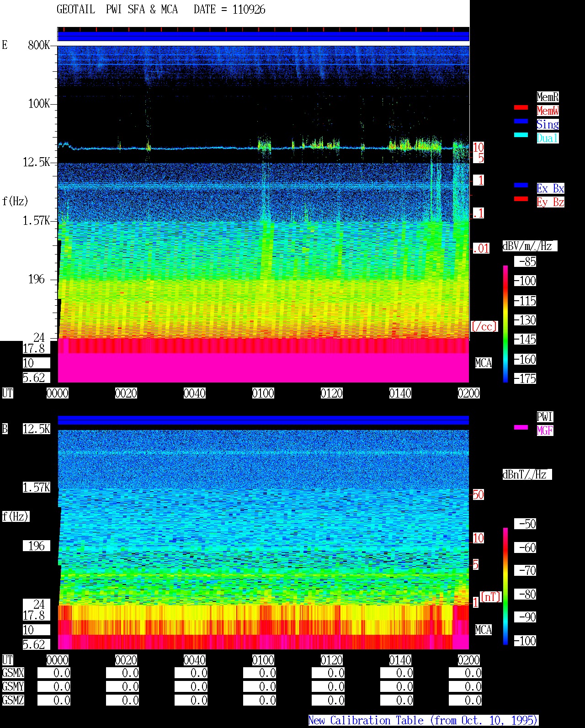This screenshot has width=585, height=728.
Task: Click the 0140 UT tick on the lower plot
Action: 400,660
